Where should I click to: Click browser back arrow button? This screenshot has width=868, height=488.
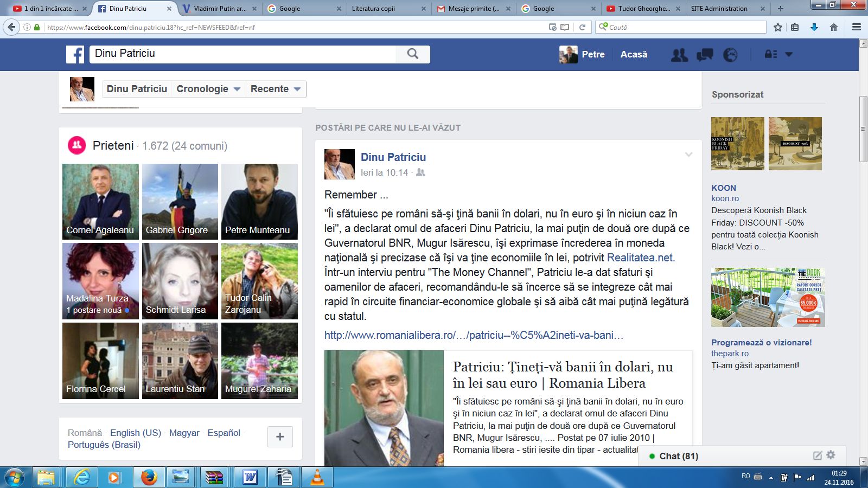pos(11,27)
